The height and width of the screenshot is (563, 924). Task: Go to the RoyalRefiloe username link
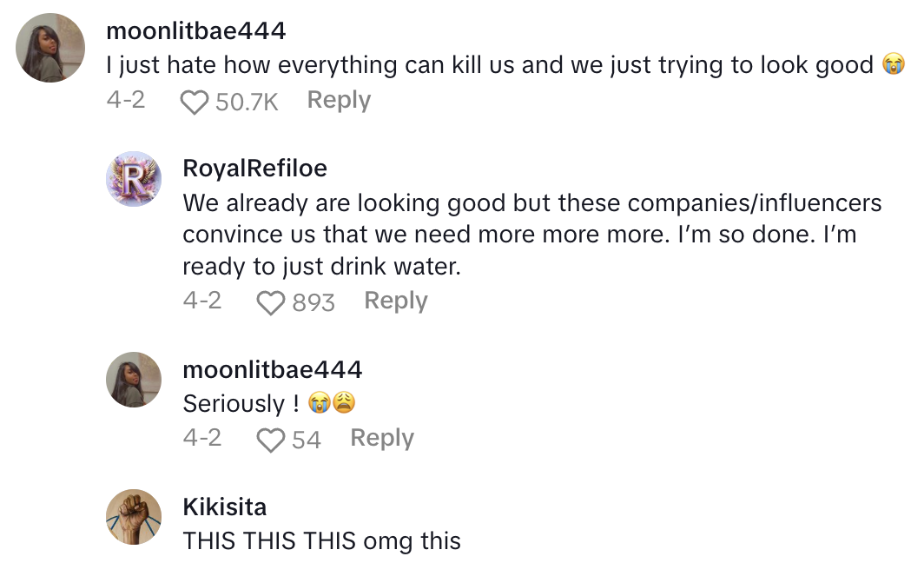click(x=255, y=169)
